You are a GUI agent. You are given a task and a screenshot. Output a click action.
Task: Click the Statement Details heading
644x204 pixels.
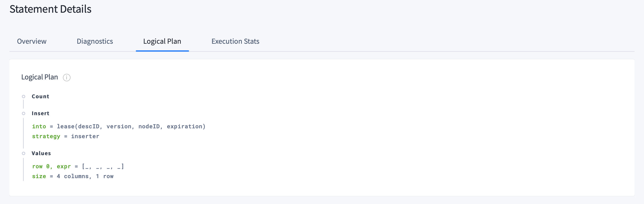pyautogui.click(x=50, y=9)
